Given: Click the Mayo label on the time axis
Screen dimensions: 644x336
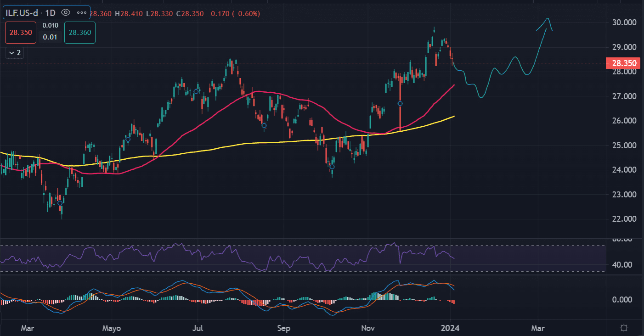Looking at the screenshot, I should (112, 329).
